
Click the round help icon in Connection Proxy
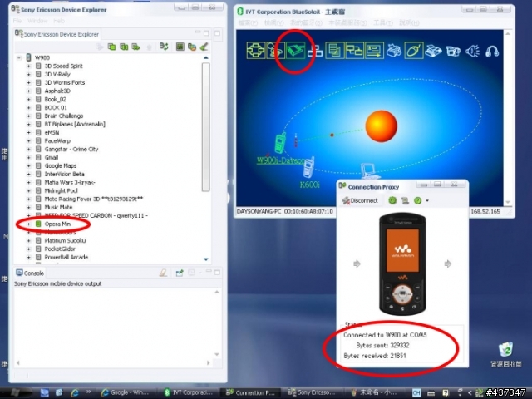pos(417,200)
